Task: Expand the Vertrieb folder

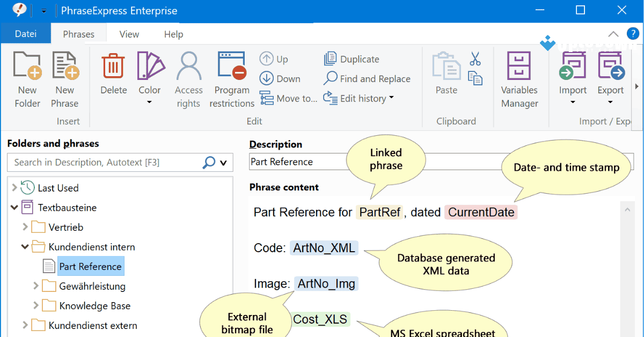Action: tap(25, 228)
